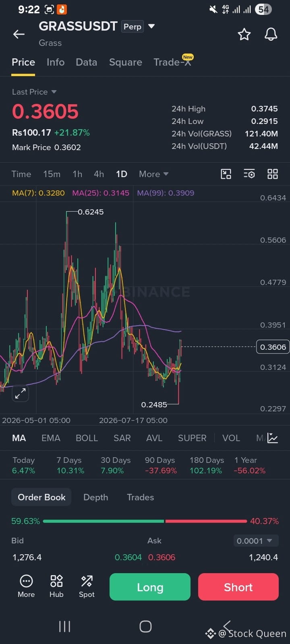
Task: Tap the red Short button
Action: click(x=238, y=587)
